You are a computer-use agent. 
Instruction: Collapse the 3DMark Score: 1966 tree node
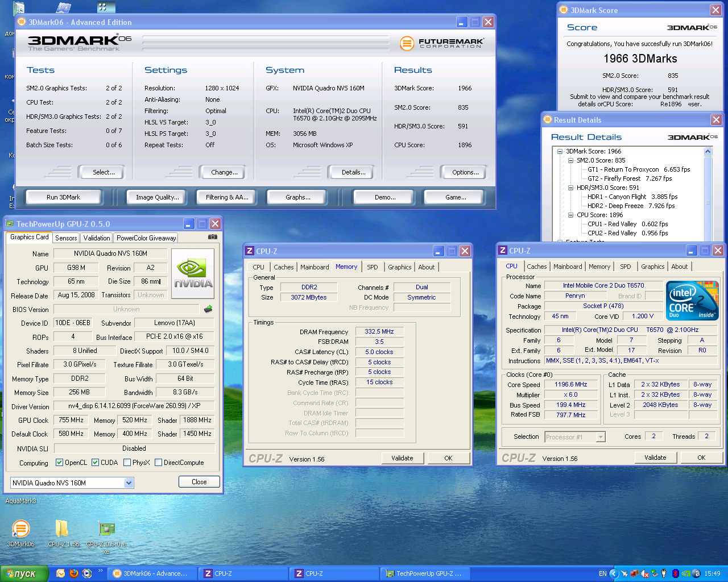coord(560,151)
